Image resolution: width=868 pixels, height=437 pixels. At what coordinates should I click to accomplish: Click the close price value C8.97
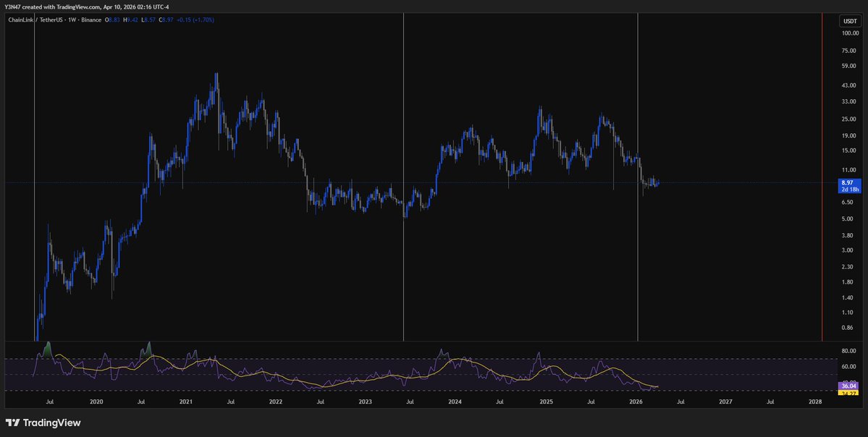tap(166, 20)
